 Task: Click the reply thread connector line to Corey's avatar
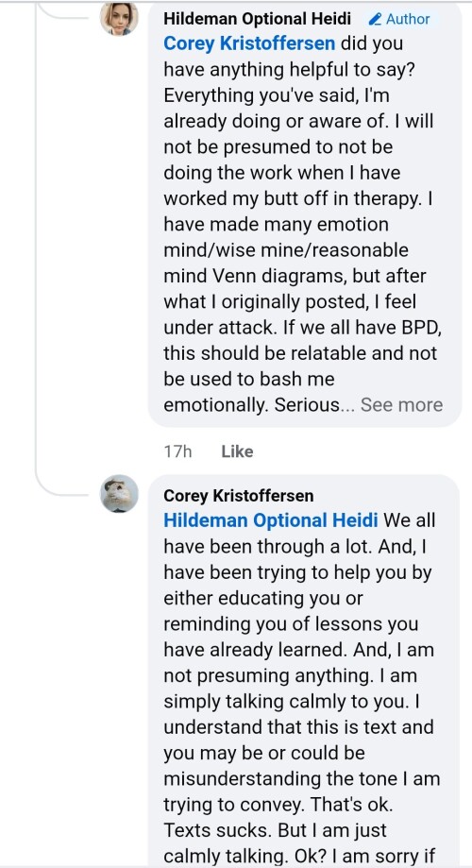pos(60,482)
